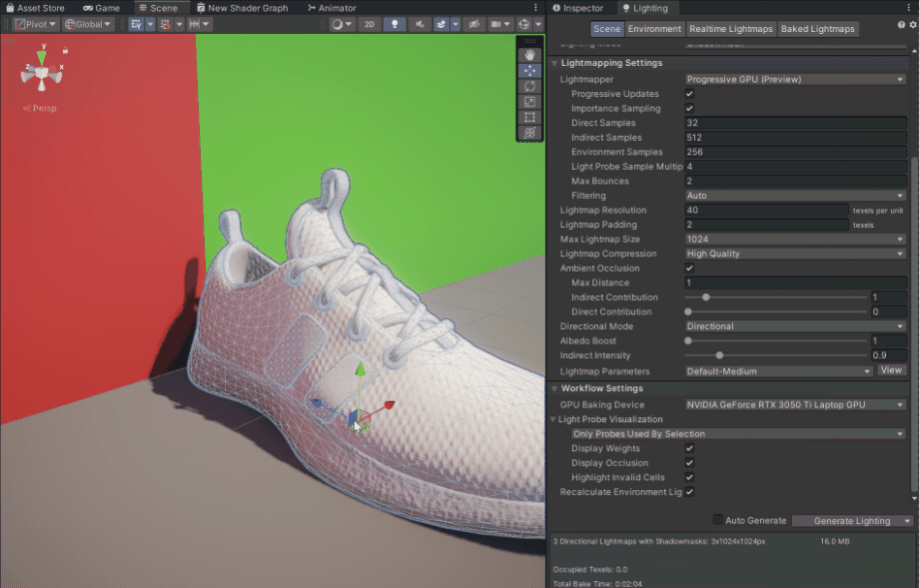This screenshot has width=919, height=588.
Task: Click View button for Lightmap Parameters
Action: 891,370
